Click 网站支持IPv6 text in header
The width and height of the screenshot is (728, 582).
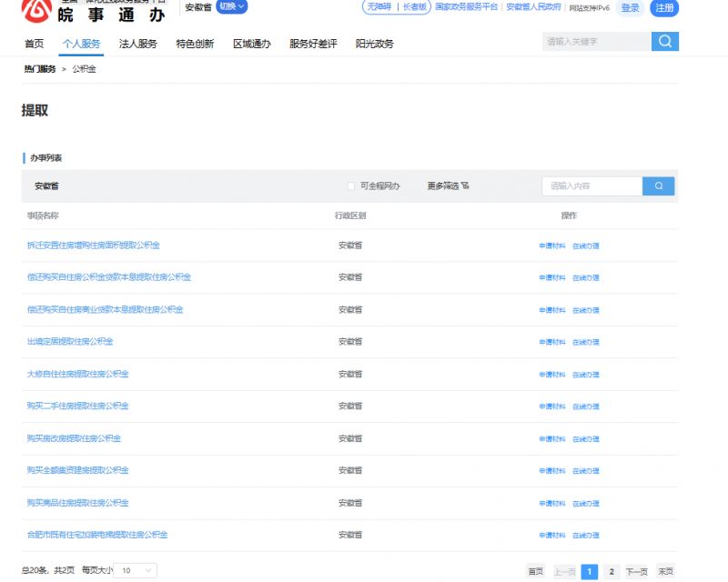(x=589, y=8)
